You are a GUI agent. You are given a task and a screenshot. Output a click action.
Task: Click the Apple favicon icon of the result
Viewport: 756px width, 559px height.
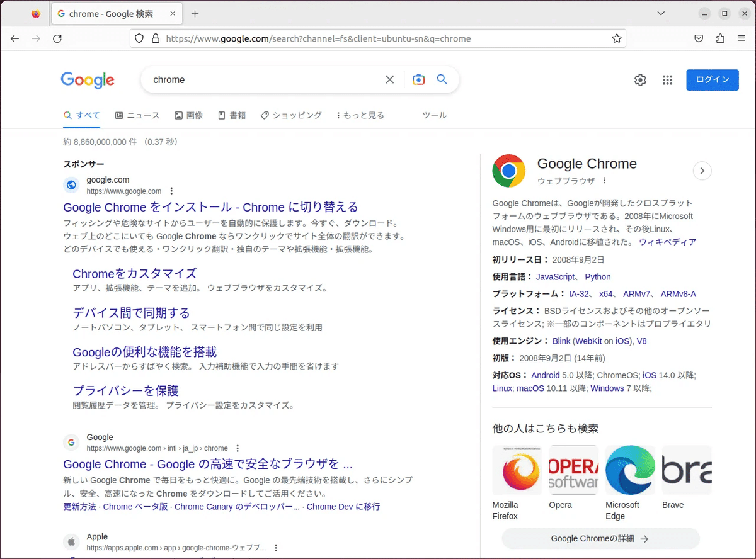pyautogui.click(x=72, y=542)
